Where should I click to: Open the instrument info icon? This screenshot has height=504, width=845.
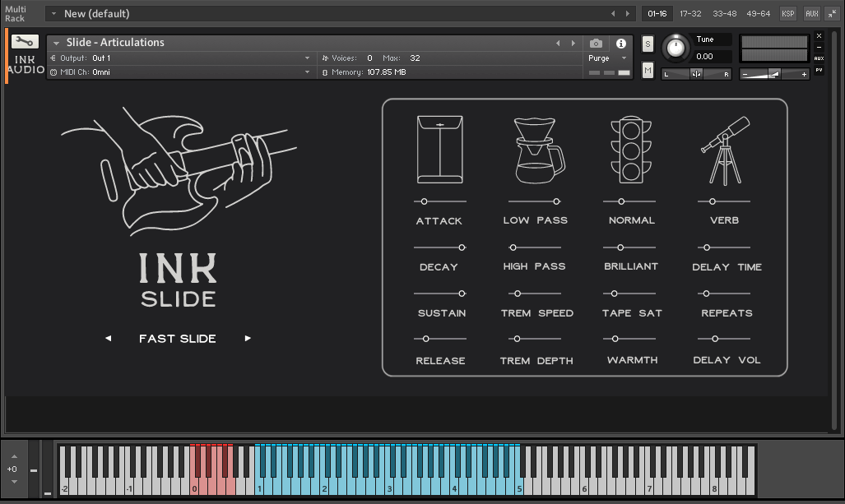[621, 44]
